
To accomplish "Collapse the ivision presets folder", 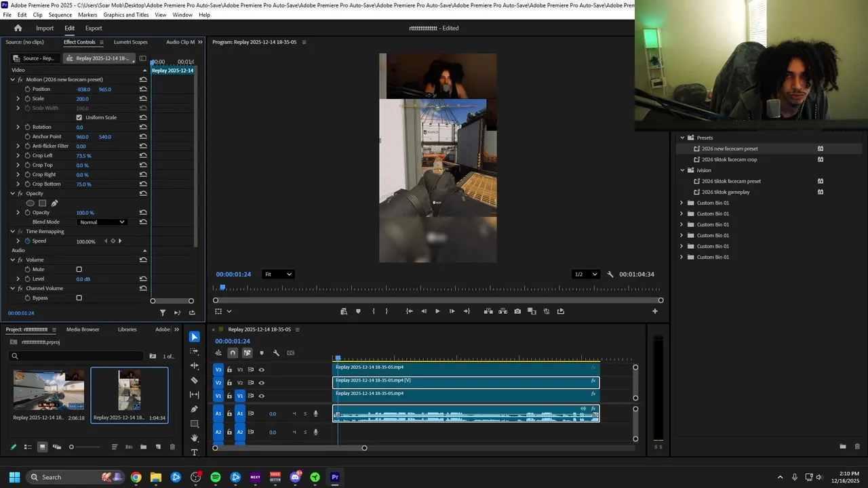I will (x=683, y=170).
